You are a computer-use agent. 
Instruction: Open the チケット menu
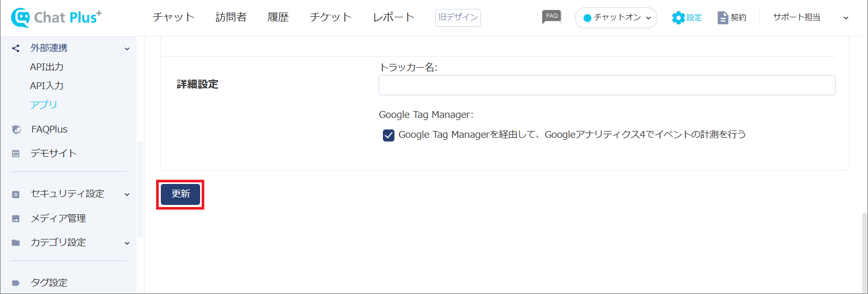[331, 17]
